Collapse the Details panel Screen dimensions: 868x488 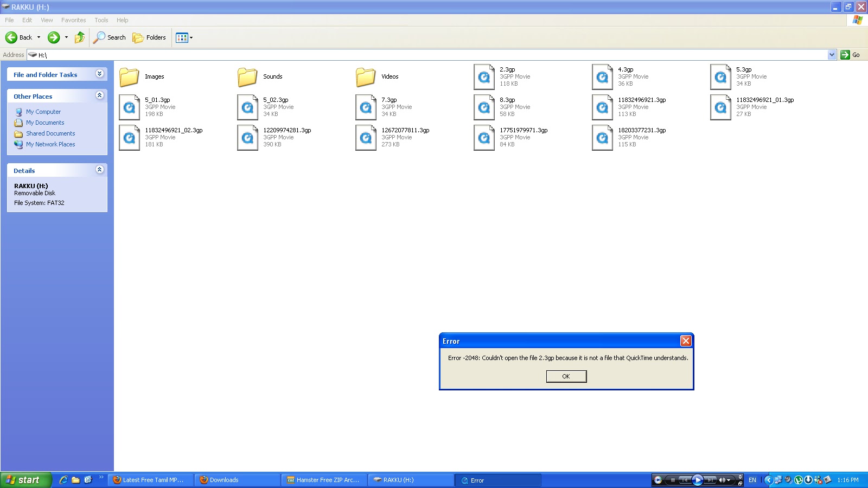(x=100, y=170)
